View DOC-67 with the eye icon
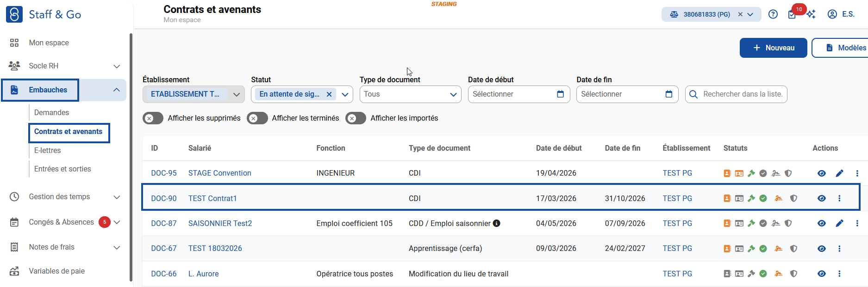This screenshot has height=287, width=868. click(822, 249)
